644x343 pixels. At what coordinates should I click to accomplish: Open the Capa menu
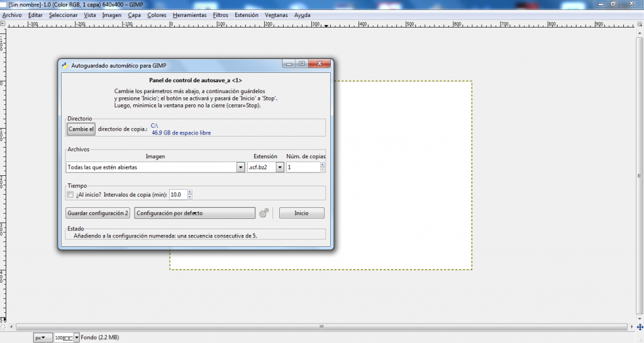pos(135,15)
